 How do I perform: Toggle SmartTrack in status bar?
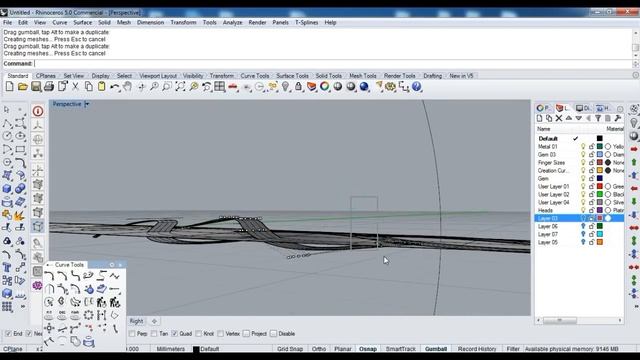400,349
